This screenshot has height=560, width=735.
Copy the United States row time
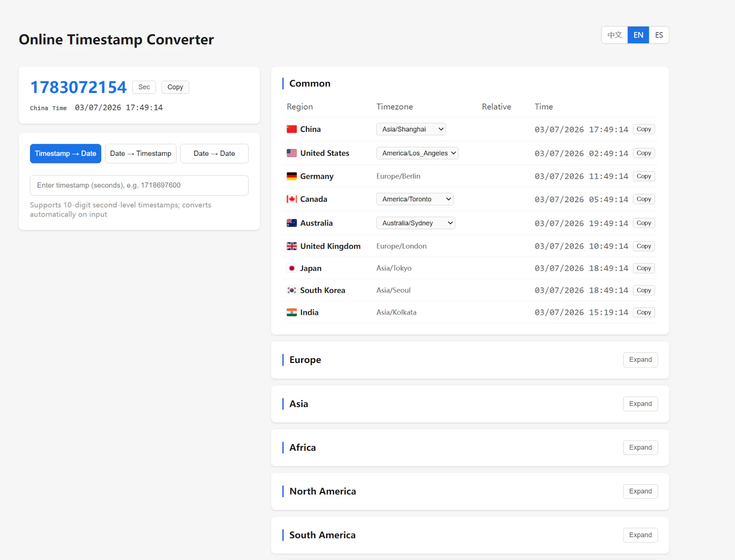[644, 153]
